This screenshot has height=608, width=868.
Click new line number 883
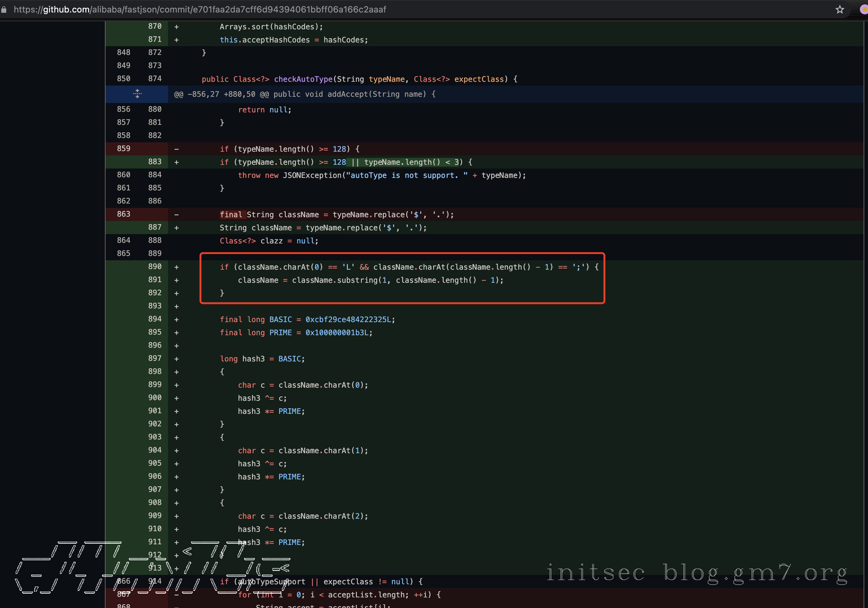click(155, 162)
